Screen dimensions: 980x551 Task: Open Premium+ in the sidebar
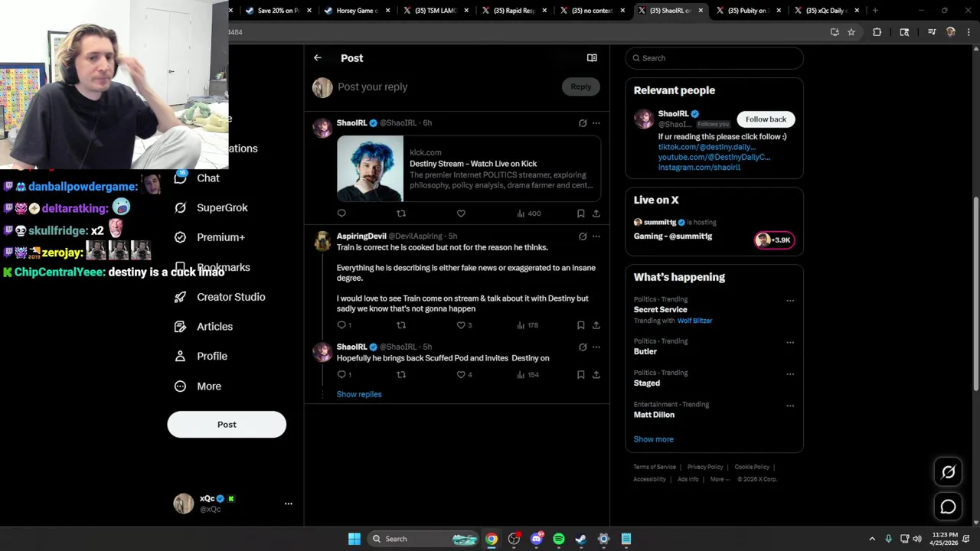pos(210,237)
